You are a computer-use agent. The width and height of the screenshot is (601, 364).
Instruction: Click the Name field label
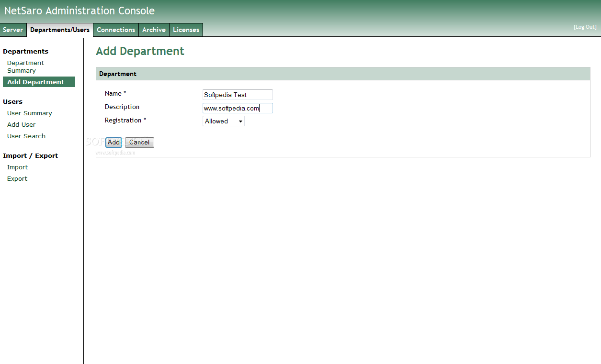[x=115, y=94]
